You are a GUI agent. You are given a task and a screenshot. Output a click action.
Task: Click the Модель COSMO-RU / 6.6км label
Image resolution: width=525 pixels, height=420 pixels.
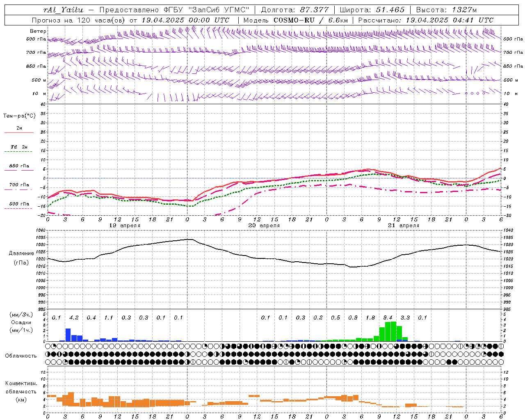click(x=295, y=20)
